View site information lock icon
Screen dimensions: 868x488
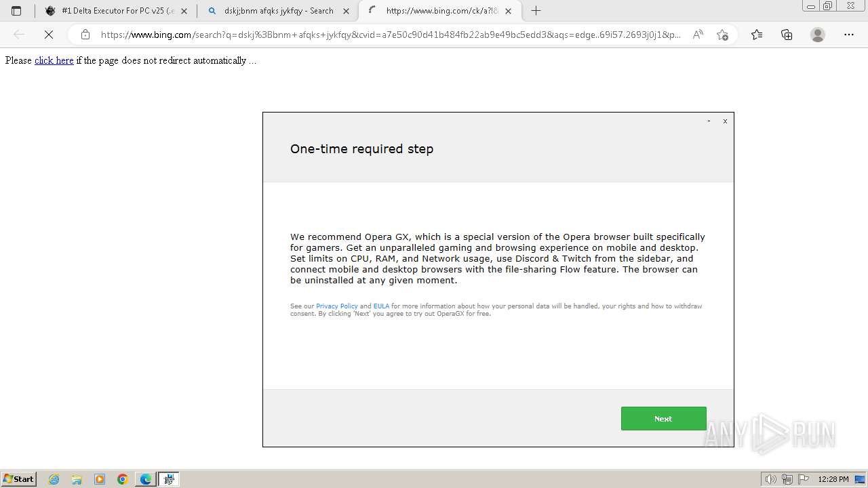point(85,35)
